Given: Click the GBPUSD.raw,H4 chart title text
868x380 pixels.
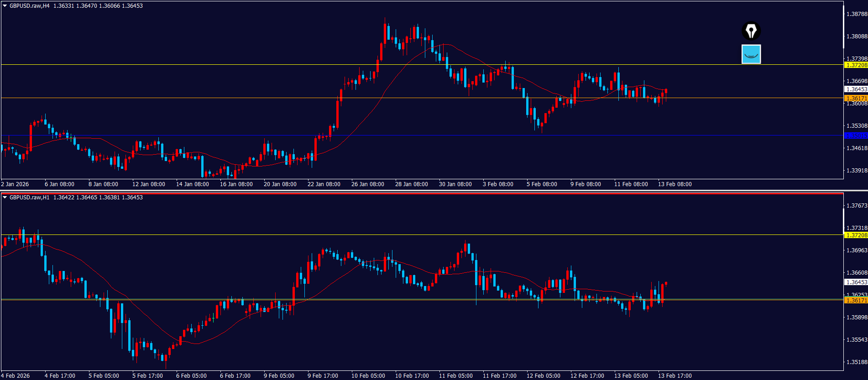Looking at the screenshot, I should (29, 6).
